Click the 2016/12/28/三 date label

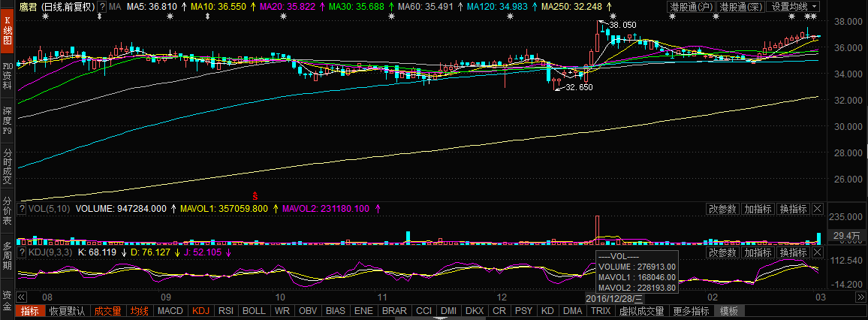pos(614,298)
